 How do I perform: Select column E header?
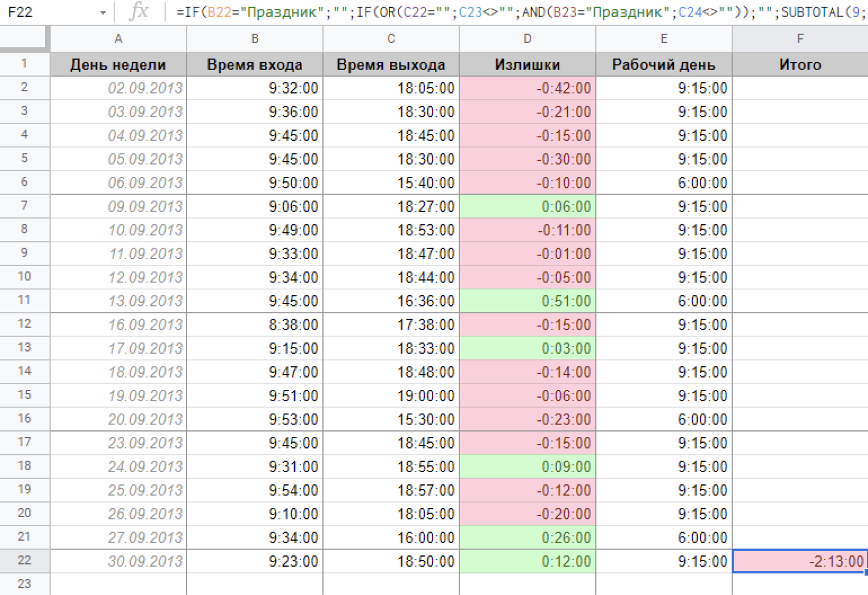point(664,39)
